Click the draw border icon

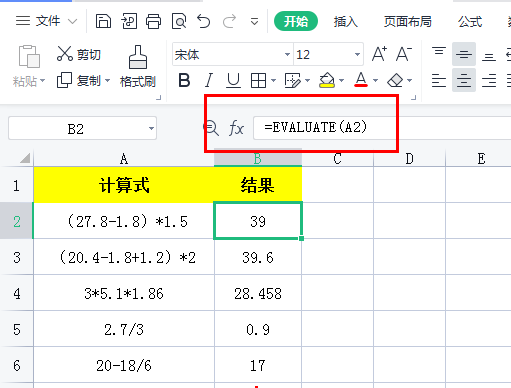point(293,80)
